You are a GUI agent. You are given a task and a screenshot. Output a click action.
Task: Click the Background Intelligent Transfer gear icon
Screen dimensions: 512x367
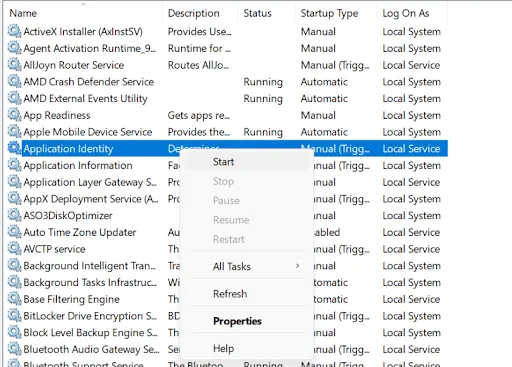click(x=14, y=265)
